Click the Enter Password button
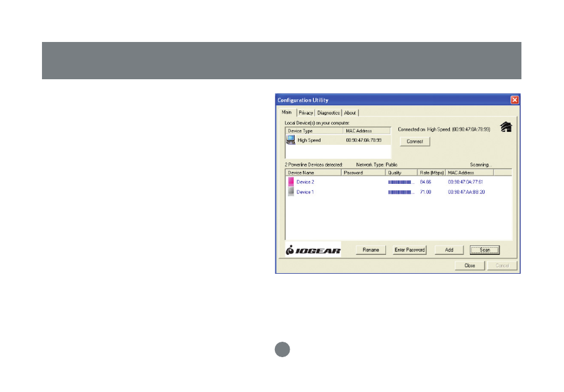Screen dimensions: 564x392 tap(409, 250)
